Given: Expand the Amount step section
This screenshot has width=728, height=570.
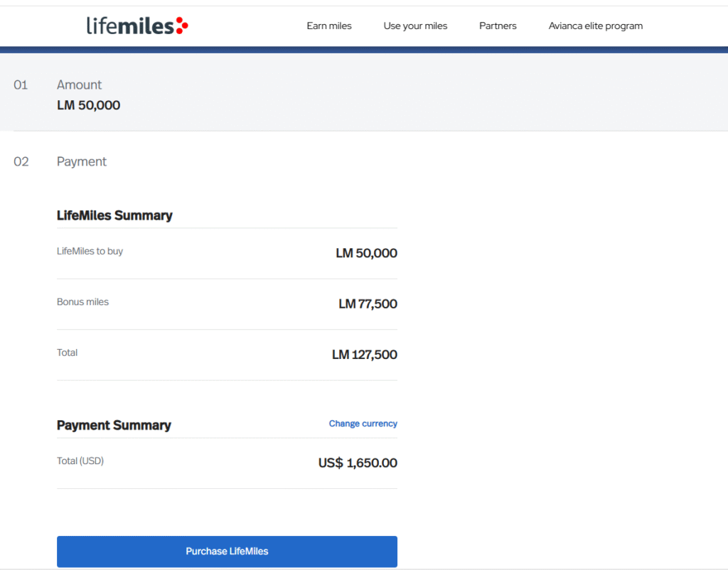Looking at the screenshot, I should [79, 85].
